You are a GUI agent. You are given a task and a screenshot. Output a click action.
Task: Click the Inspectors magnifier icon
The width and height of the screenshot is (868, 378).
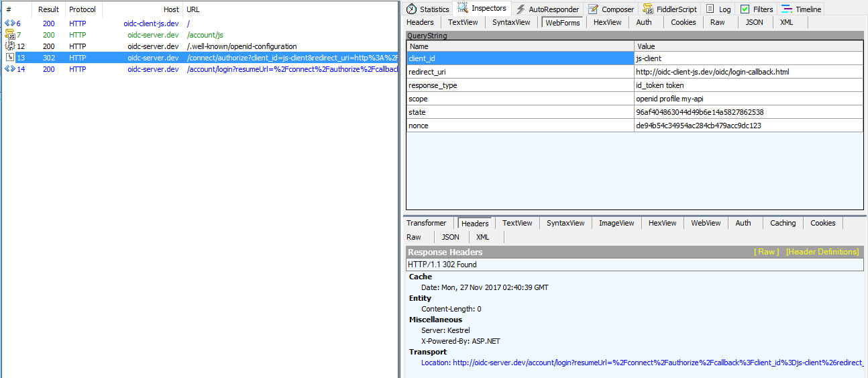(x=463, y=8)
